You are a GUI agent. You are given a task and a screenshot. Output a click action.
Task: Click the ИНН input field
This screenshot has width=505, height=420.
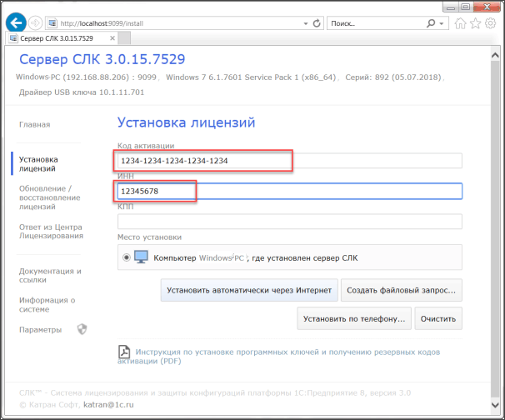(289, 191)
